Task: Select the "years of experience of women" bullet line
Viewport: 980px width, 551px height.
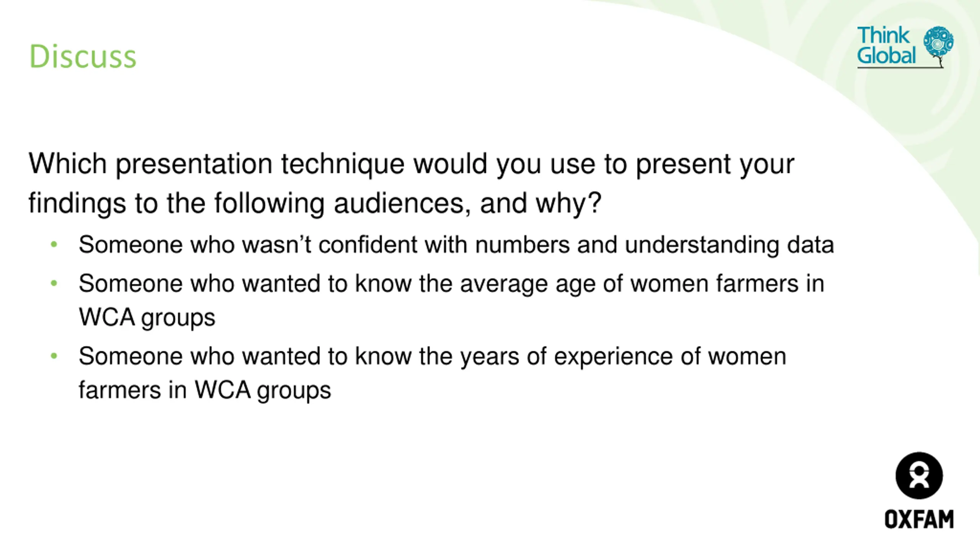Action: click(433, 357)
